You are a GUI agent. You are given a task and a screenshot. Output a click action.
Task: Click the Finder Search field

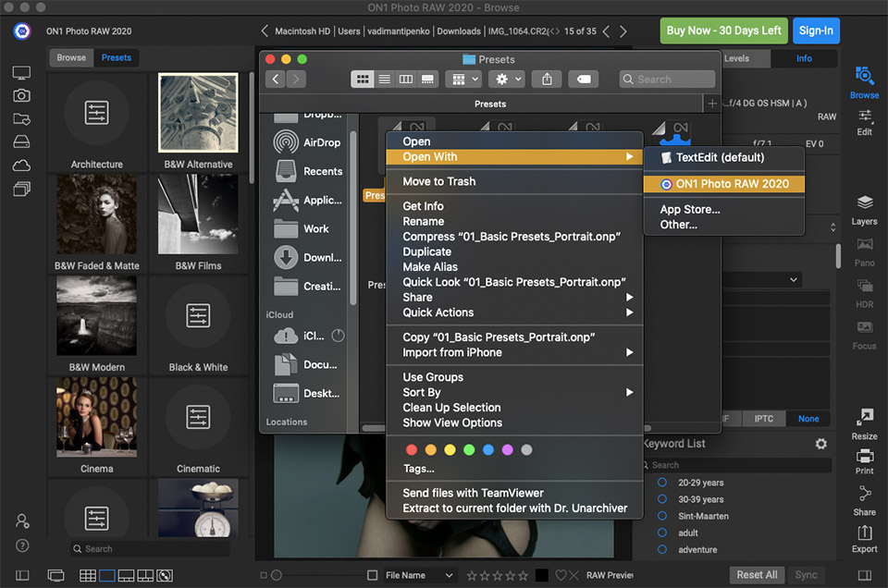point(667,80)
